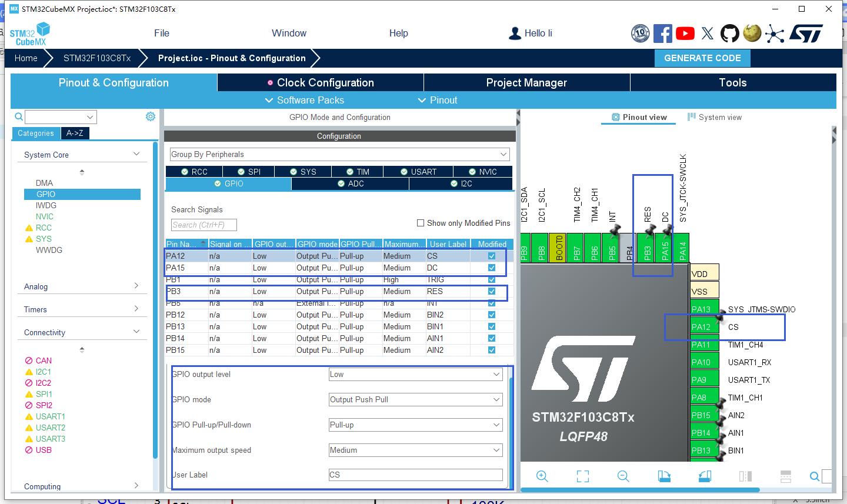Open Group By Peripherals dropdown

(339, 154)
